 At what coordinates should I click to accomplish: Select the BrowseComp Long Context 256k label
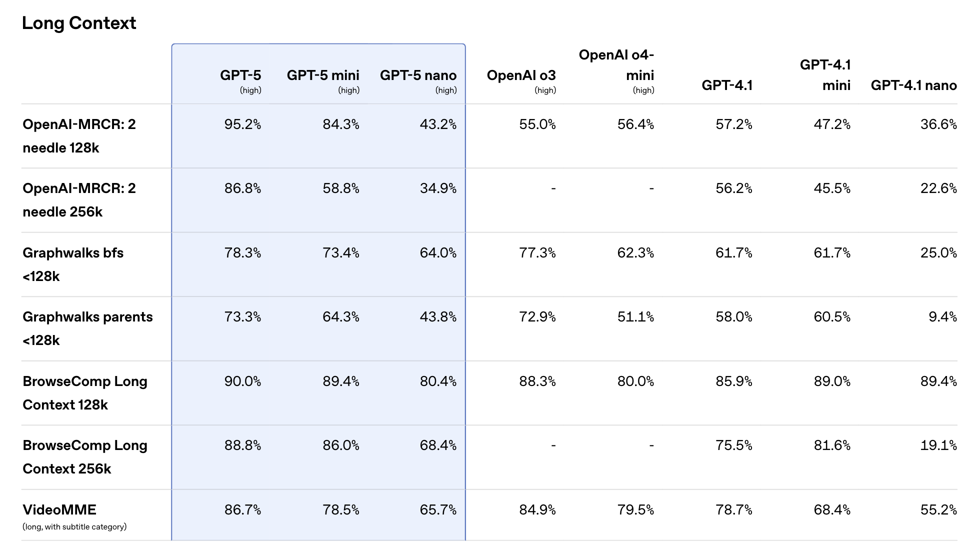85,457
